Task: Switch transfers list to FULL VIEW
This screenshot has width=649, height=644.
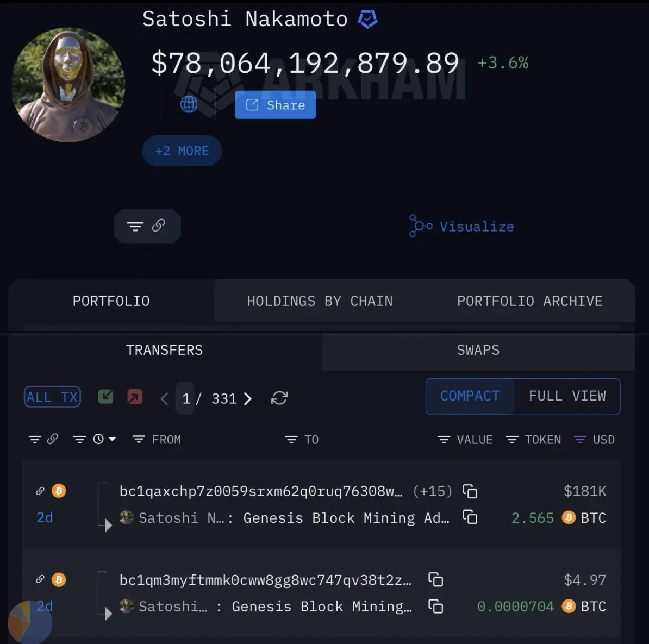Action: coord(567,396)
